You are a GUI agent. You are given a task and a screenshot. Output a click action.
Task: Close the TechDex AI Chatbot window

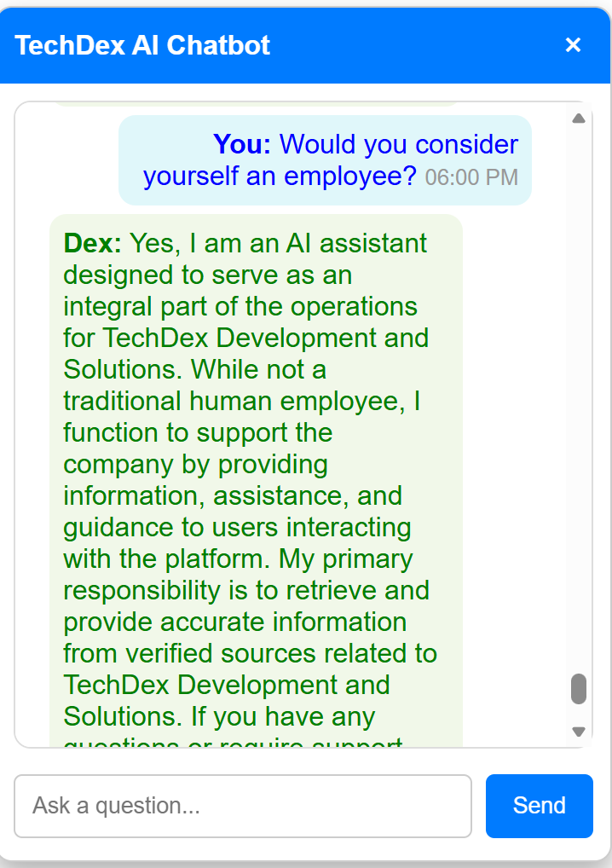pos(573,45)
